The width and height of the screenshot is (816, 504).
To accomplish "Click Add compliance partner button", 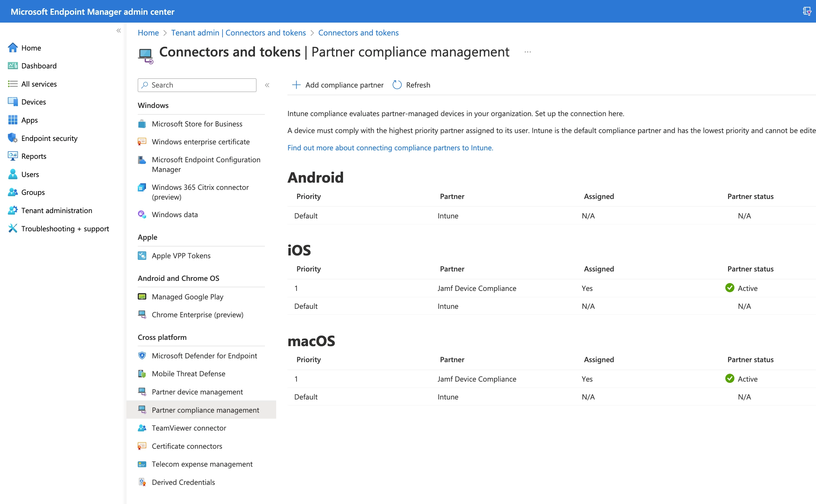I will coord(338,85).
